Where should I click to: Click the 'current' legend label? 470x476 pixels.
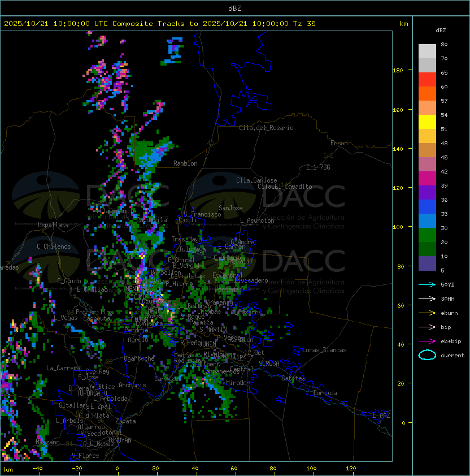tap(452, 356)
